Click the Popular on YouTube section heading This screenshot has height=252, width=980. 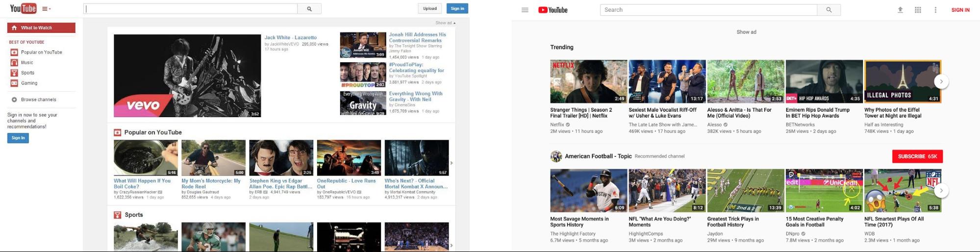tap(153, 132)
